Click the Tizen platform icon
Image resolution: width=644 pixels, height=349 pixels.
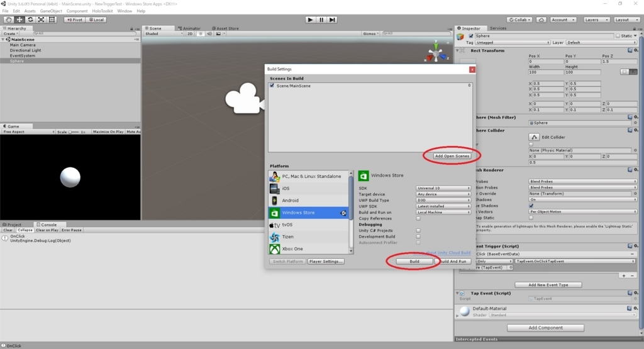pos(274,237)
